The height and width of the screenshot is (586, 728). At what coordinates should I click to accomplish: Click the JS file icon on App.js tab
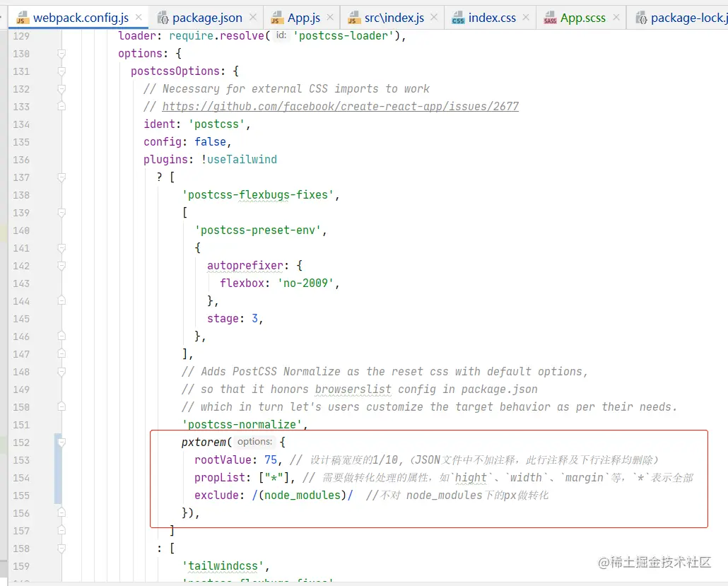(x=277, y=18)
